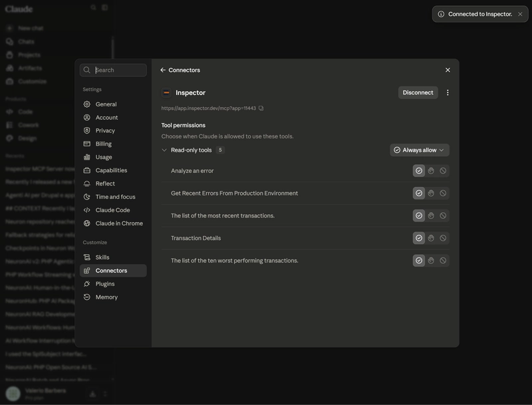Viewport: 532px width, 405px height.
Task: Open the Plugins section
Action: pos(113,283)
